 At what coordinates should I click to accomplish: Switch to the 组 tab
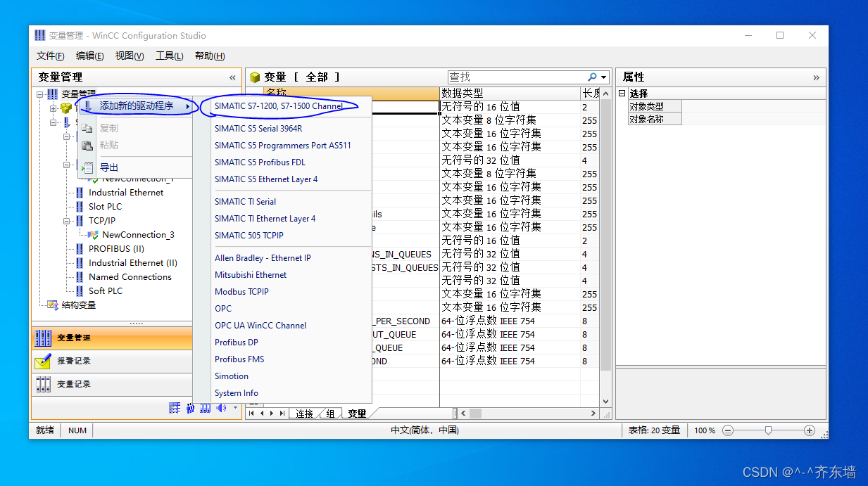(330, 414)
